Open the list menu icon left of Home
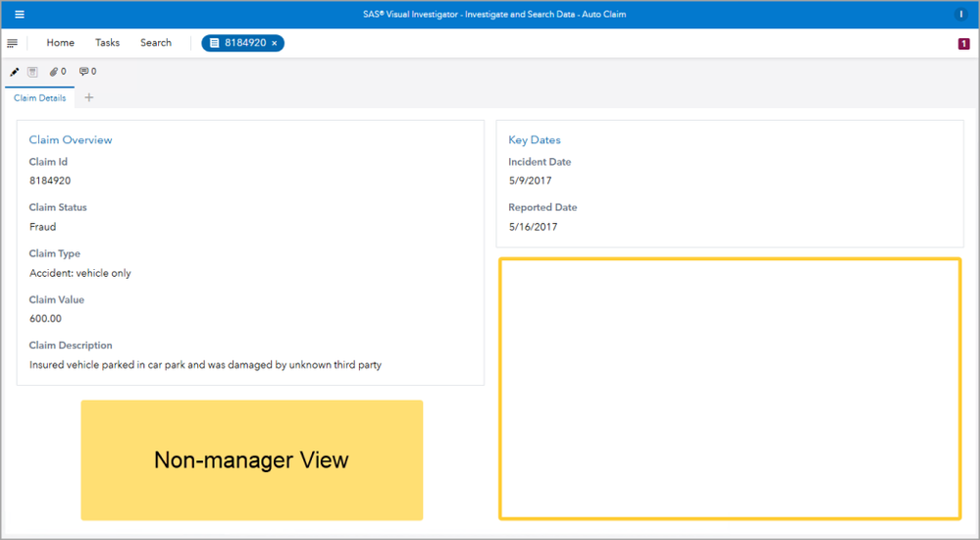 pos(12,43)
